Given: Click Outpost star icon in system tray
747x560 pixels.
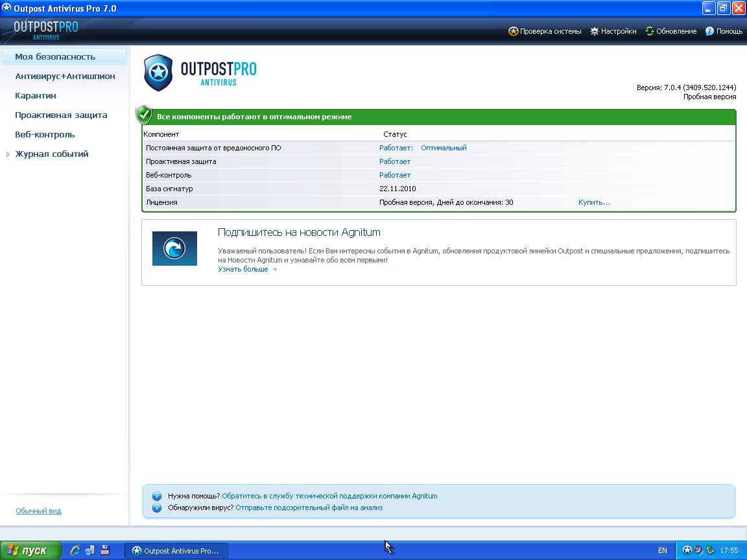Looking at the screenshot, I should (x=687, y=550).
